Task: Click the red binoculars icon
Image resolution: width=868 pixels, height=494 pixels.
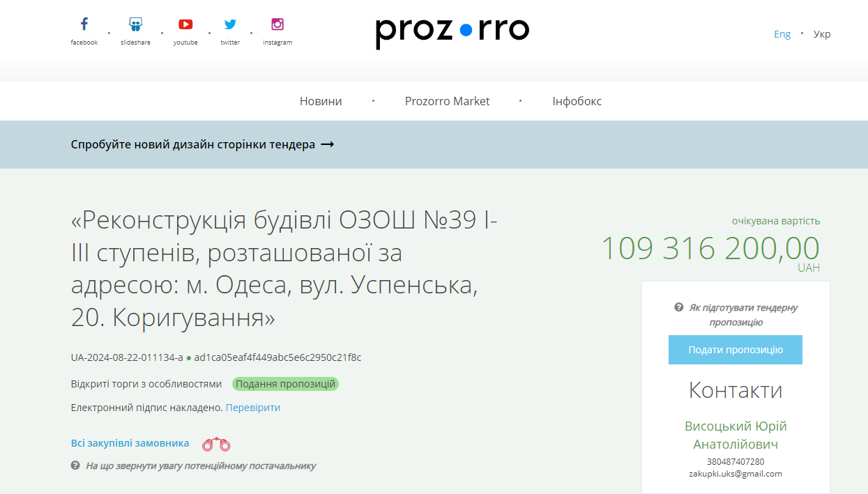Action: [216, 444]
